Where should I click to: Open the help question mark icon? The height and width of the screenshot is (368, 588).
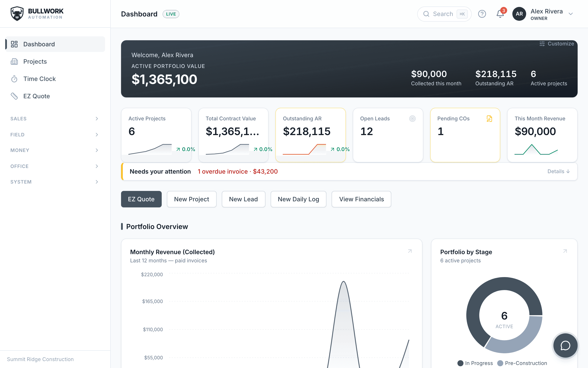482,14
